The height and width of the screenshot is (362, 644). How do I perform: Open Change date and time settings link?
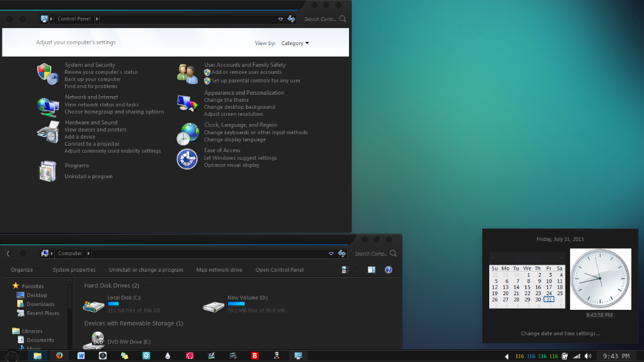click(x=560, y=333)
